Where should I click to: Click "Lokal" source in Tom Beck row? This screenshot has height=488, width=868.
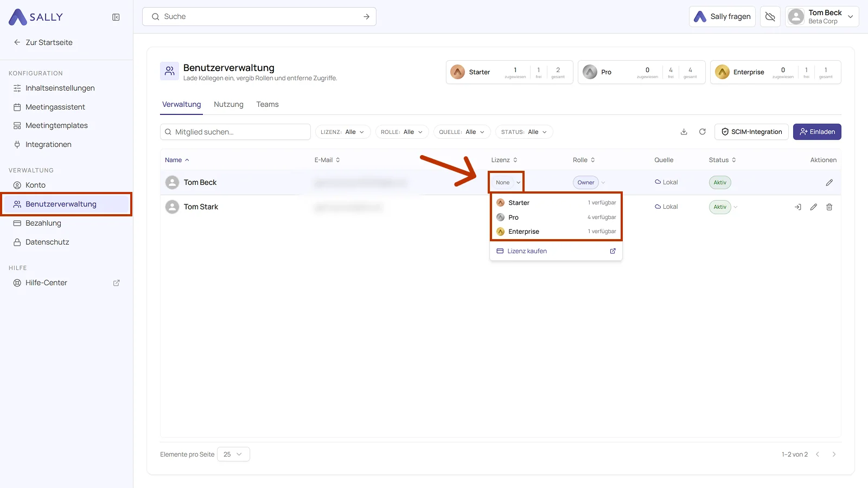(x=666, y=183)
